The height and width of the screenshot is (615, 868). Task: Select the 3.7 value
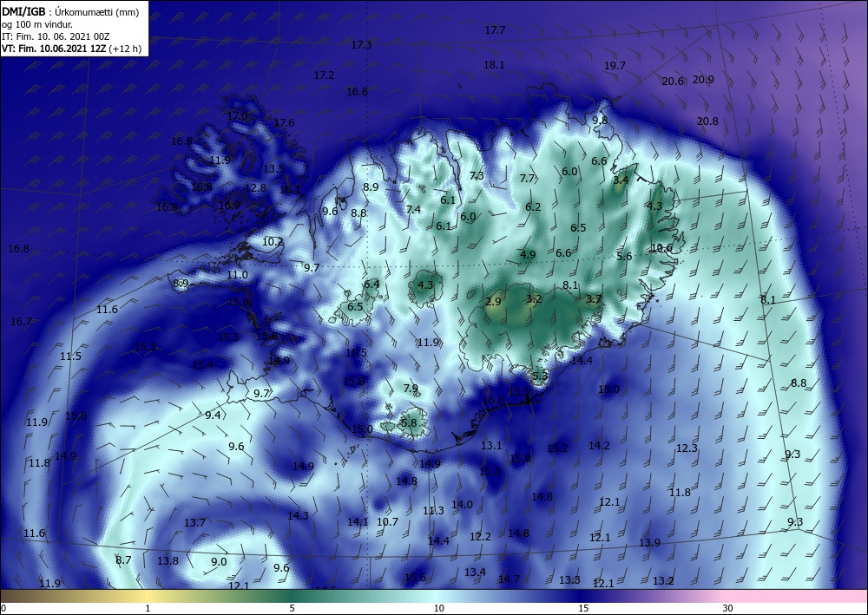(x=594, y=298)
